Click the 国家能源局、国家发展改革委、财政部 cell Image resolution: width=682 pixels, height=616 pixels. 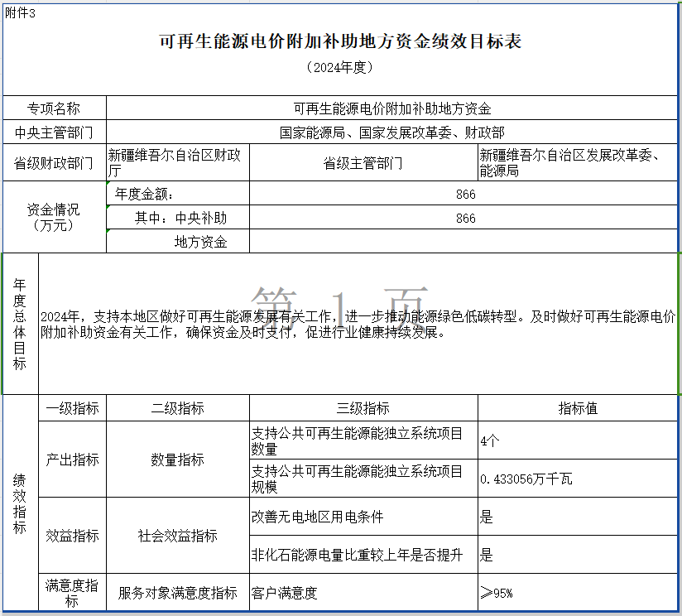(392, 132)
